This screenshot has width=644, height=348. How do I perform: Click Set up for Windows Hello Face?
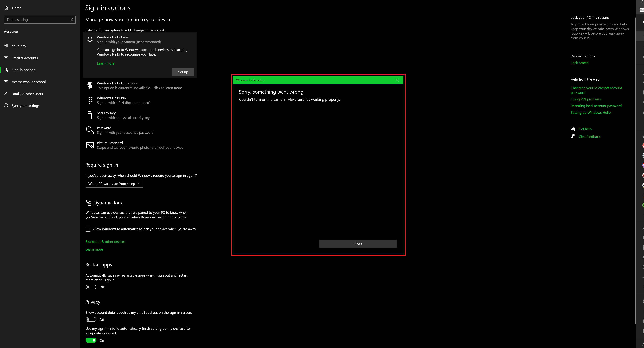(x=183, y=72)
